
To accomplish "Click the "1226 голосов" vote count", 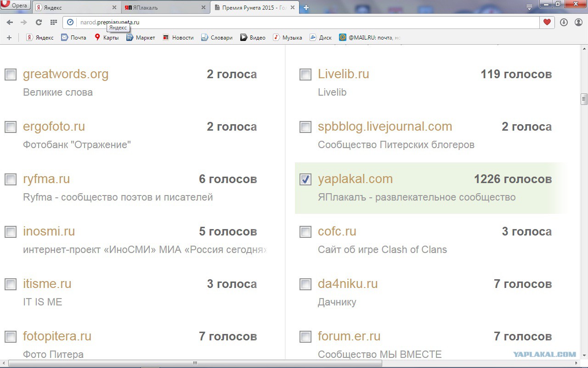I will pyautogui.click(x=513, y=179).
